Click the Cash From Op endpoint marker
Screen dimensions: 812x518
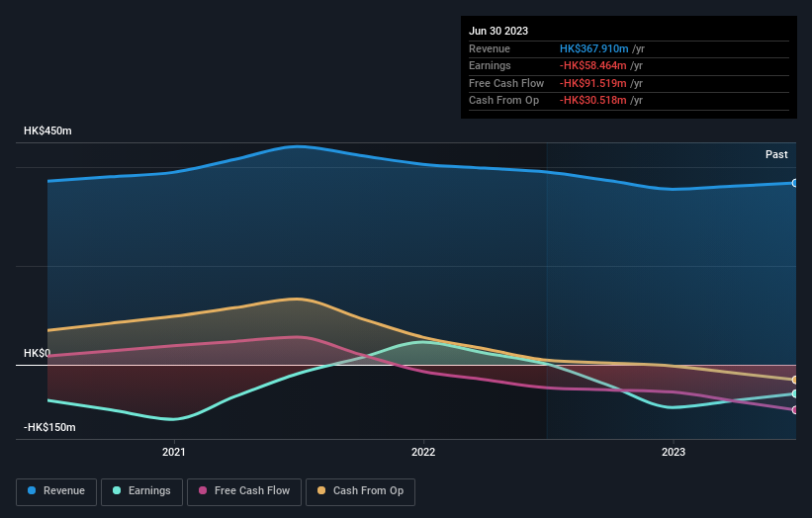[x=795, y=380]
